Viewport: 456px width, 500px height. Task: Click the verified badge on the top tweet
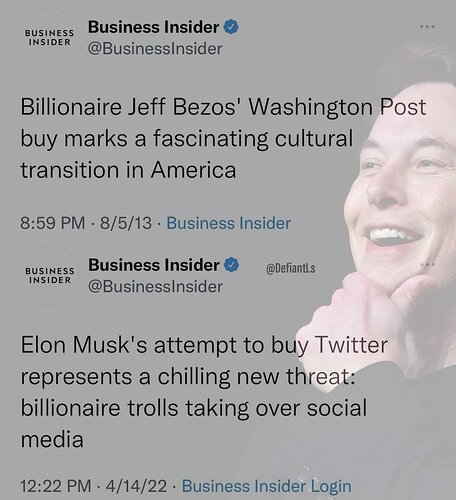(231, 27)
